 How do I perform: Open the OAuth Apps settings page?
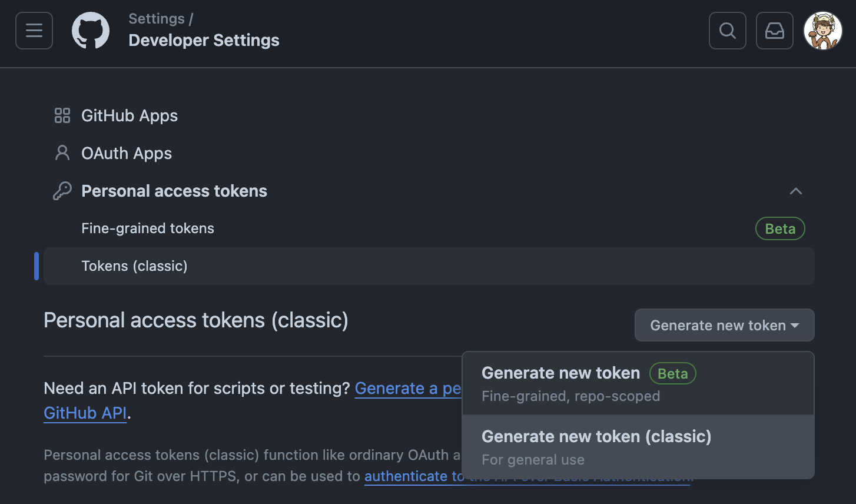[127, 153]
